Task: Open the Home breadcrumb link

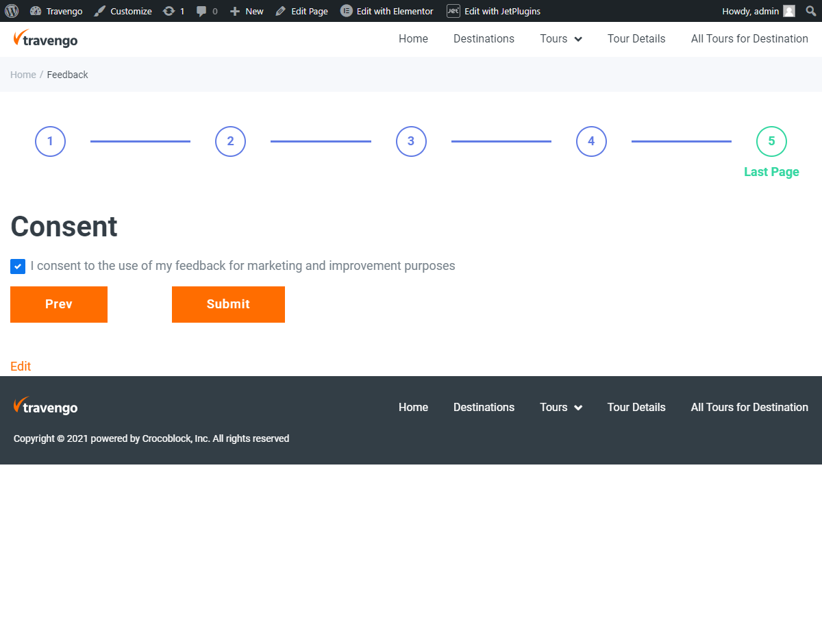Action: click(x=23, y=74)
